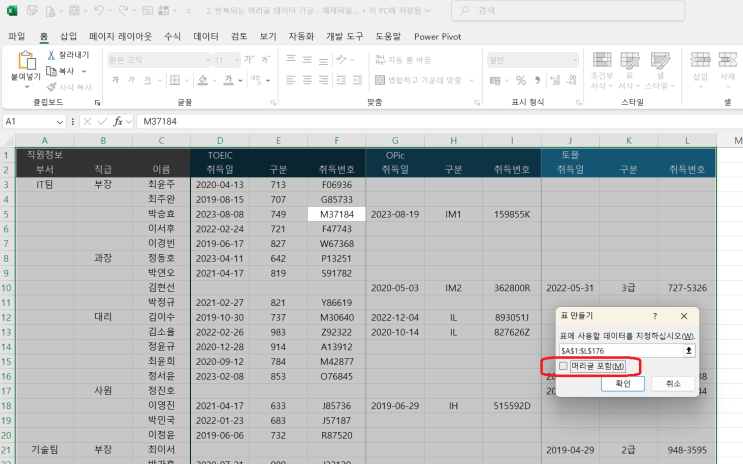
Task: Decrease font size icon
Action: (266, 60)
